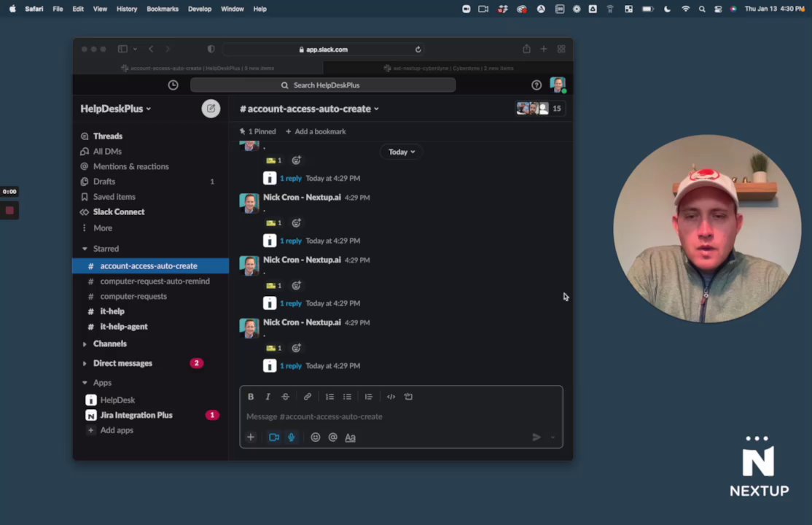Insert a code block in composer
The width and height of the screenshot is (812, 525).
click(x=409, y=397)
